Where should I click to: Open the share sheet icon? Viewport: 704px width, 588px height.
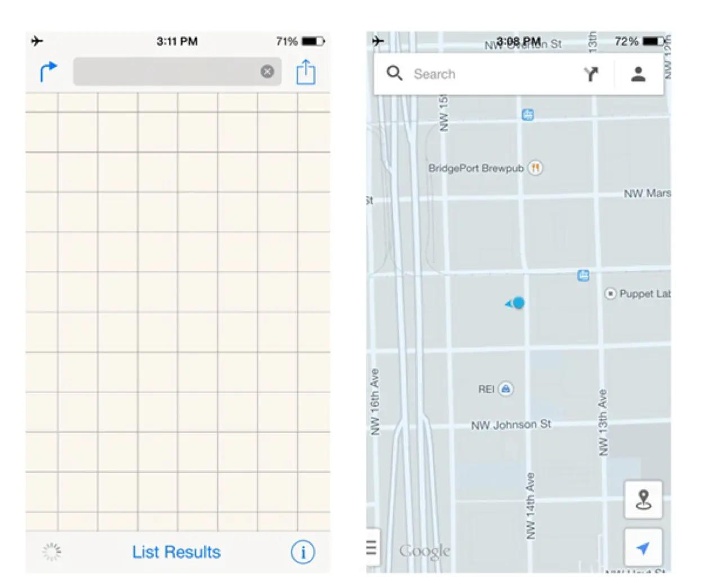click(306, 72)
